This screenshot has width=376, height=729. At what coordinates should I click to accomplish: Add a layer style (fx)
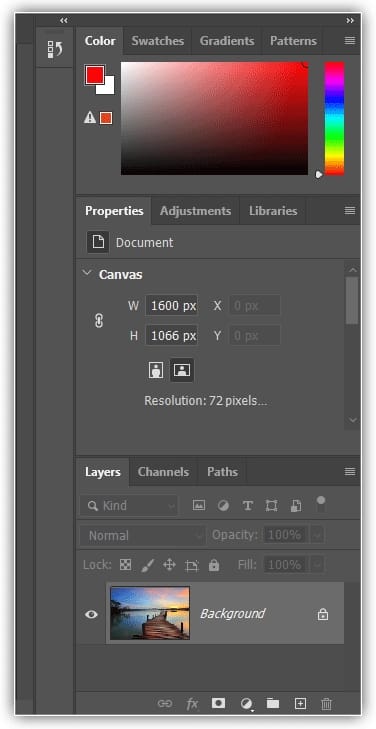tap(192, 704)
